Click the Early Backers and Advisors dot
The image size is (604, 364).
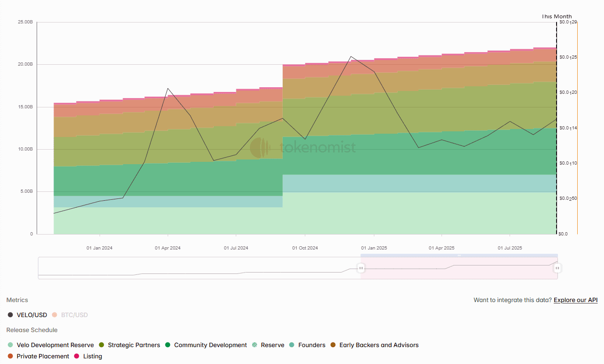[333, 345]
